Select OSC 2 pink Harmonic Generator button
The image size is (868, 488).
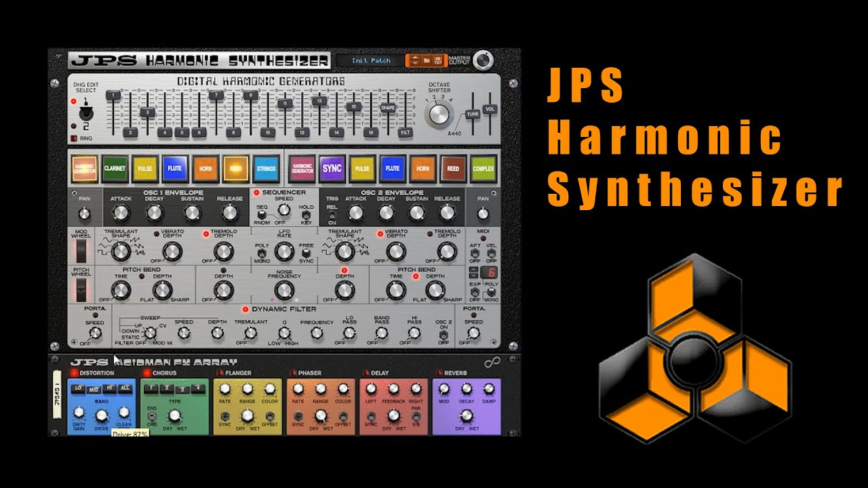coord(302,168)
